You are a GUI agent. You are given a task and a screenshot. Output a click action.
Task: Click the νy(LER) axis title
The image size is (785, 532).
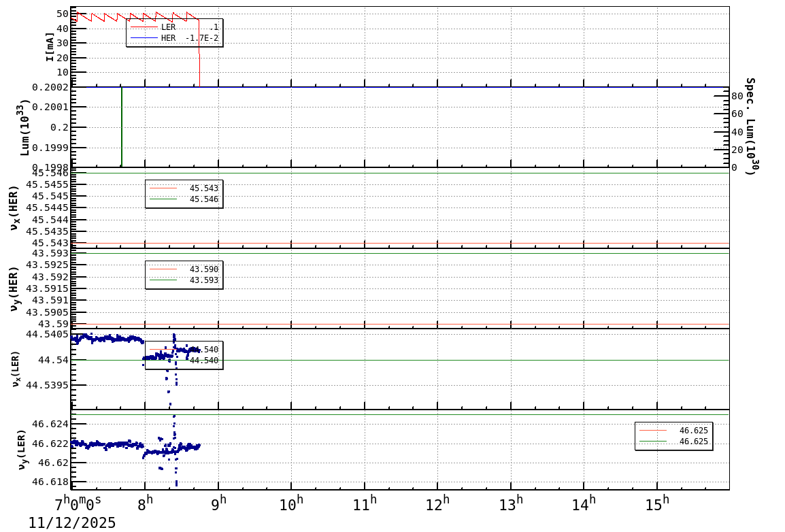click(x=22, y=449)
